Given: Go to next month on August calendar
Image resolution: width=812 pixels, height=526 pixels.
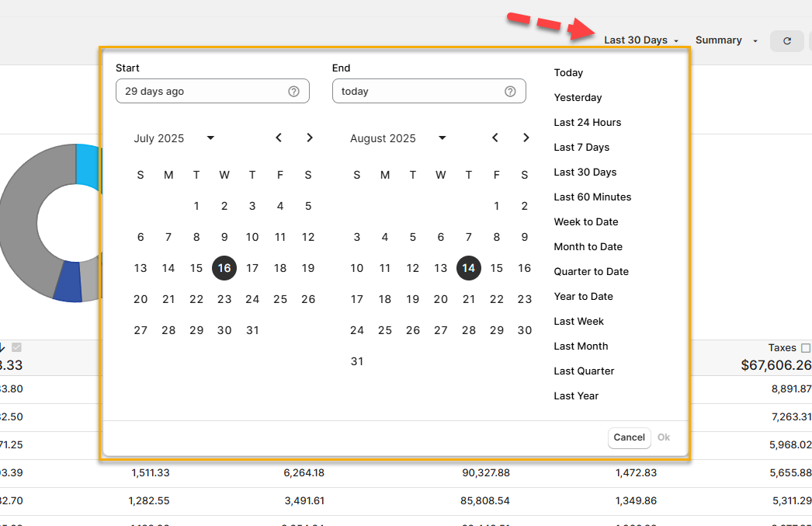Looking at the screenshot, I should point(526,138).
